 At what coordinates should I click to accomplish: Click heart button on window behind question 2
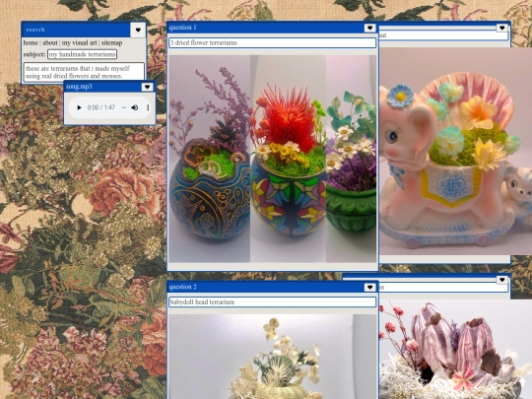pyautogui.click(x=502, y=280)
